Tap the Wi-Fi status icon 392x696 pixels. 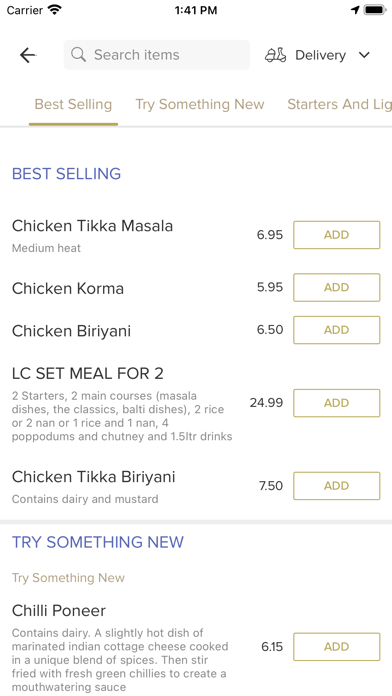pyautogui.click(x=55, y=10)
